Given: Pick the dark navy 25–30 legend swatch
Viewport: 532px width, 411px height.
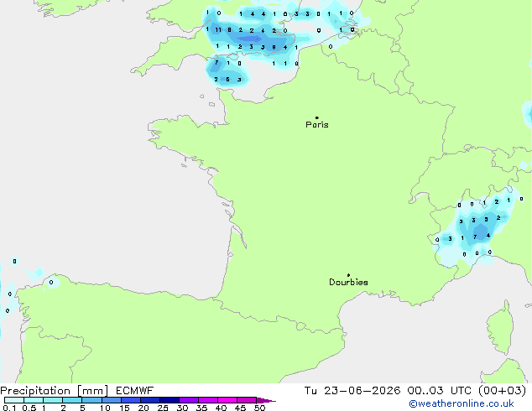Looking at the screenshot, I should coord(170,400).
